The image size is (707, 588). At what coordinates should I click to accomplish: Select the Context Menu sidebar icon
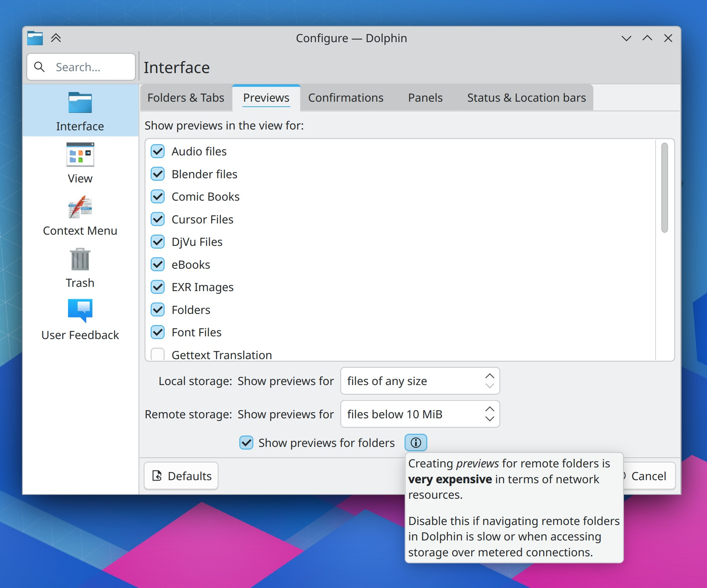[80, 215]
